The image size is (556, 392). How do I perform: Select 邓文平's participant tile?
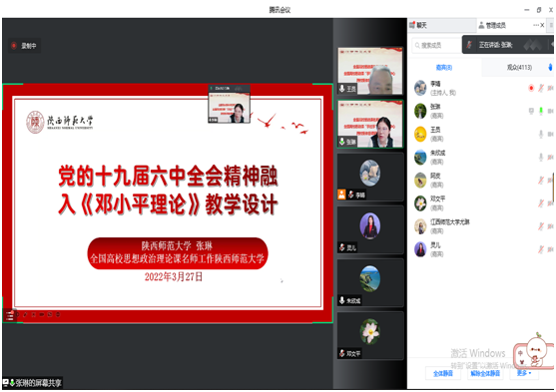(x=370, y=335)
